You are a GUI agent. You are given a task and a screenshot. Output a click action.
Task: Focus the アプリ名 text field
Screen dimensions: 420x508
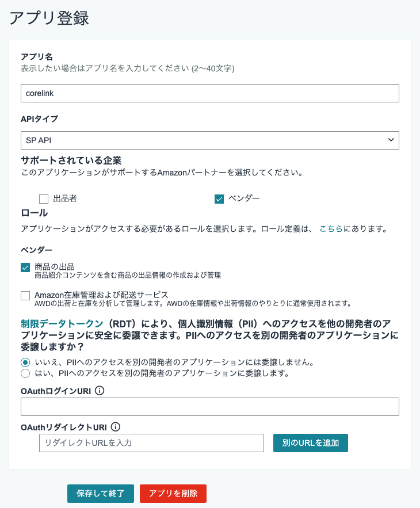(x=209, y=93)
